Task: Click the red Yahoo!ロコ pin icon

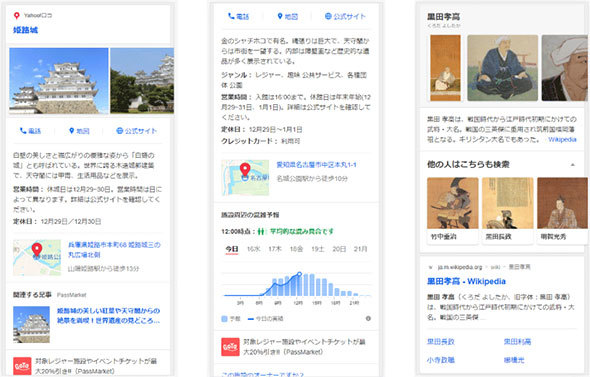Action: pyautogui.click(x=17, y=15)
